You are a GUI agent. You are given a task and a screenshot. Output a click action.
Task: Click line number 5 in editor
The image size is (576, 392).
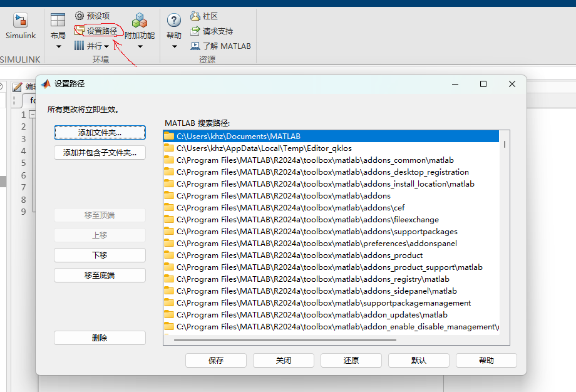(24, 163)
